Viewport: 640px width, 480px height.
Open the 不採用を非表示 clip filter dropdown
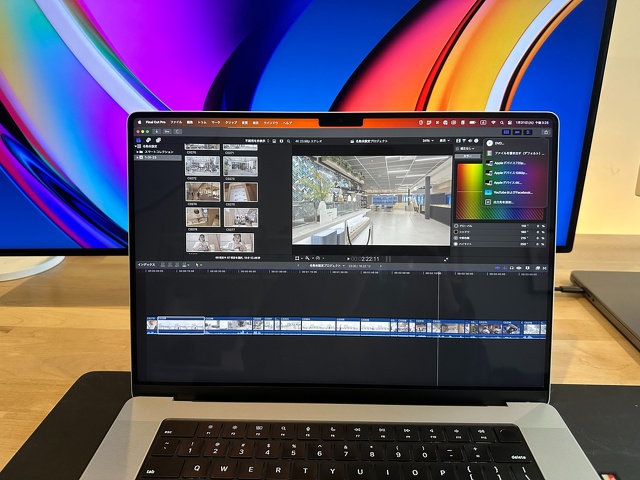256,141
